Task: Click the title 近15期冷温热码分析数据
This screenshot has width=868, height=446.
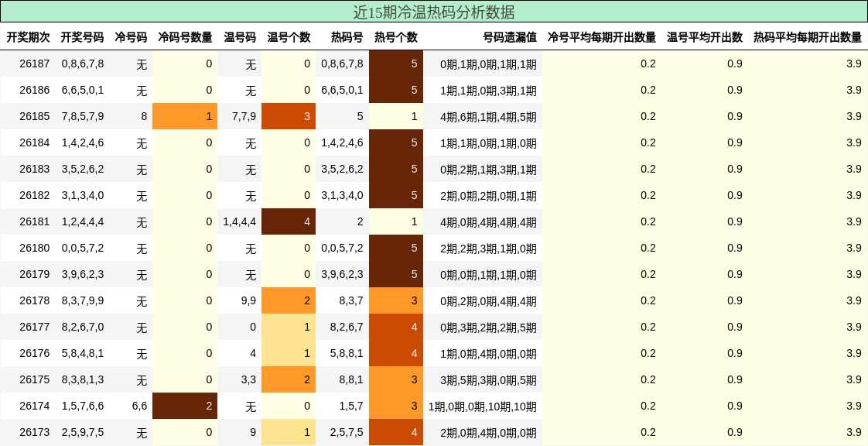Action: (434, 12)
